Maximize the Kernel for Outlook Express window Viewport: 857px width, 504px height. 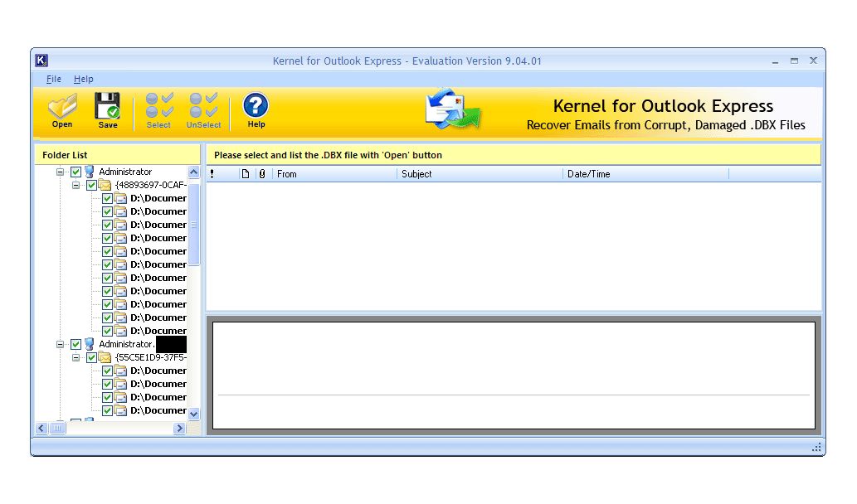(x=794, y=61)
